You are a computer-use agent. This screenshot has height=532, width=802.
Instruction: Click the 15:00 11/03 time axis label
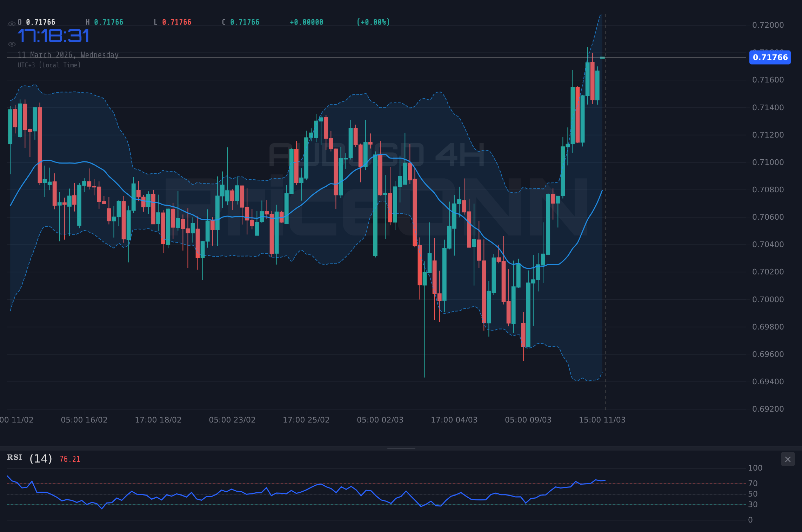(602, 419)
